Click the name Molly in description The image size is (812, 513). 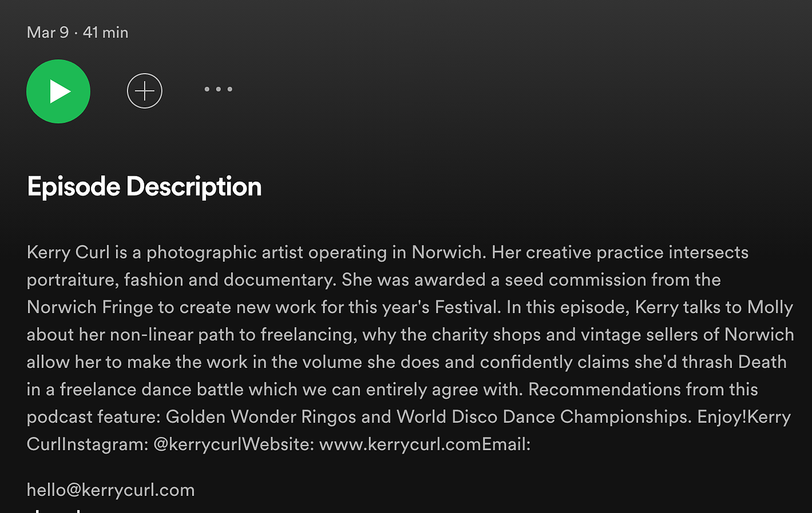coord(770,307)
